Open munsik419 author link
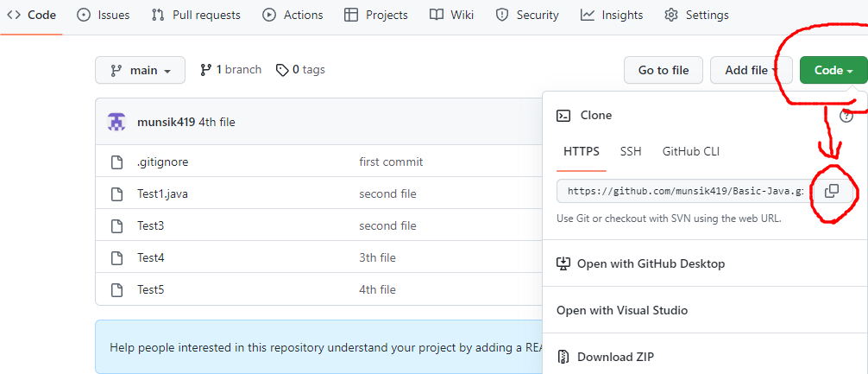This screenshot has width=868, height=374. click(166, 123)
